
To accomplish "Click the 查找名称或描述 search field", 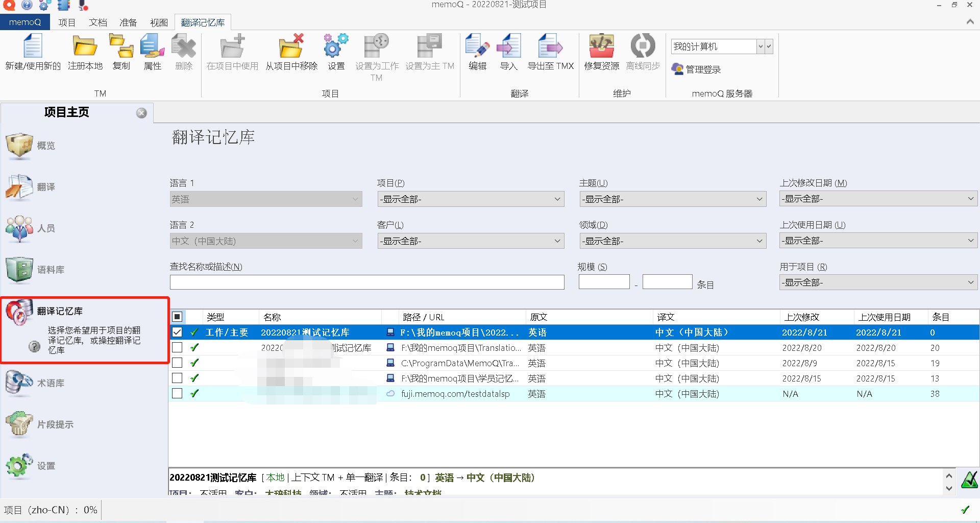I will 367,282.
